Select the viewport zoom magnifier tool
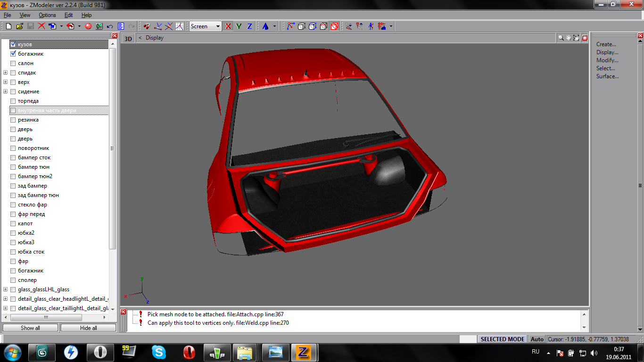 pos(561,38)
